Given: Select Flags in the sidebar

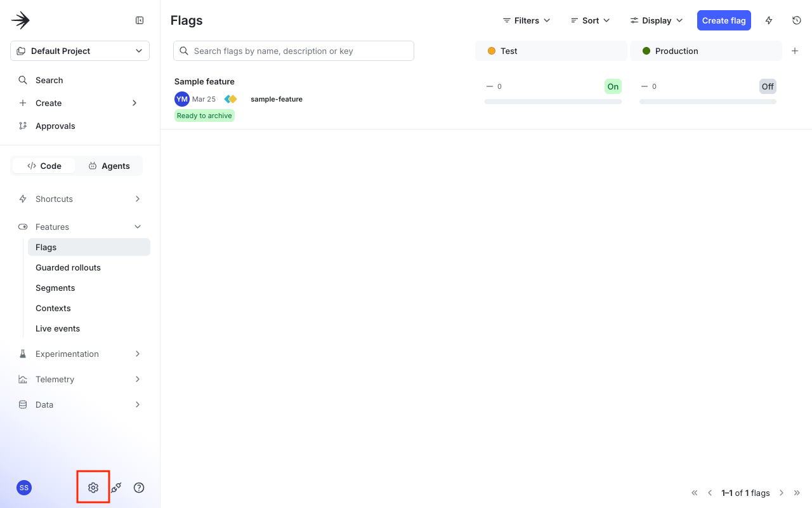Looking at the screenshot, I should click(x=89, y=247).
